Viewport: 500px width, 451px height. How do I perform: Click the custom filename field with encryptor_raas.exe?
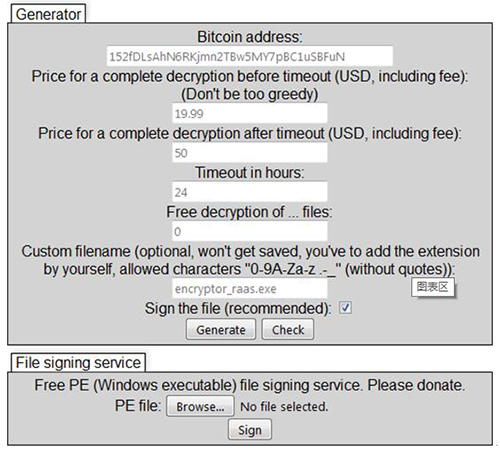249,288
